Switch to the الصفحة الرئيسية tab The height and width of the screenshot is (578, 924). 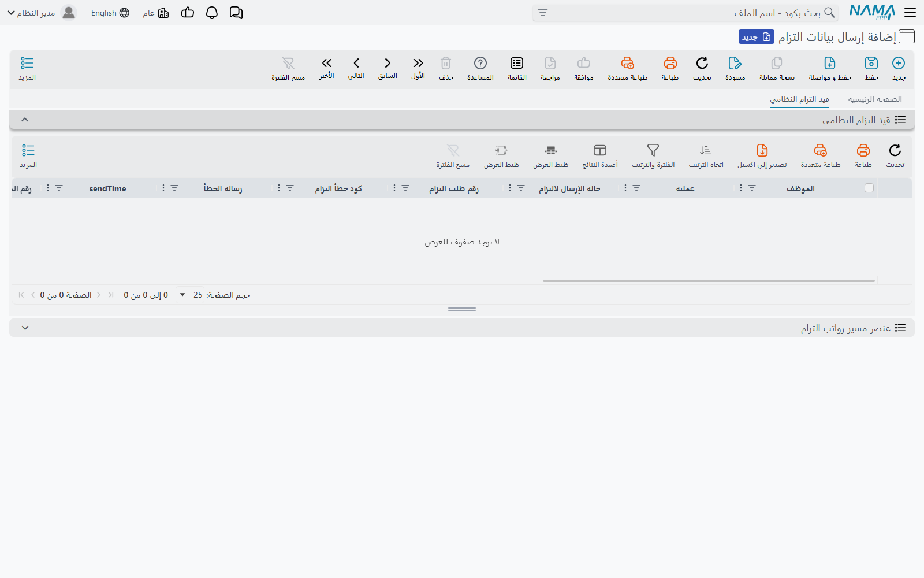(x=875, y=99)
